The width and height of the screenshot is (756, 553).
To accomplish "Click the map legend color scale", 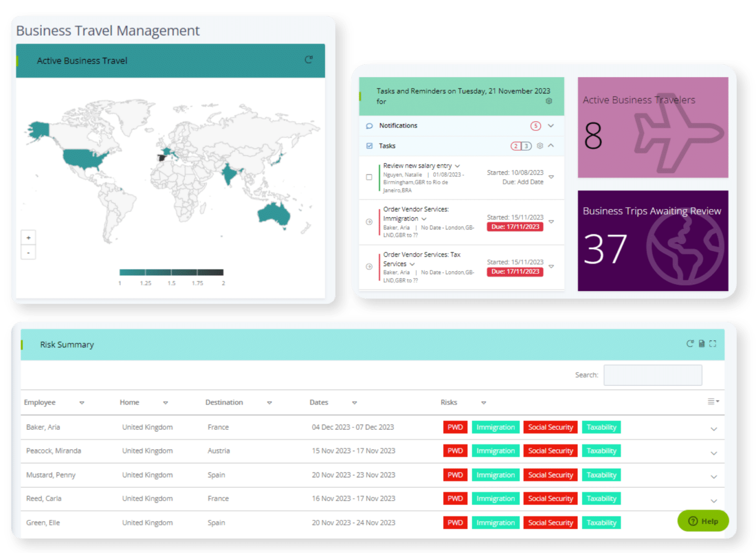I will coord(171,271).
